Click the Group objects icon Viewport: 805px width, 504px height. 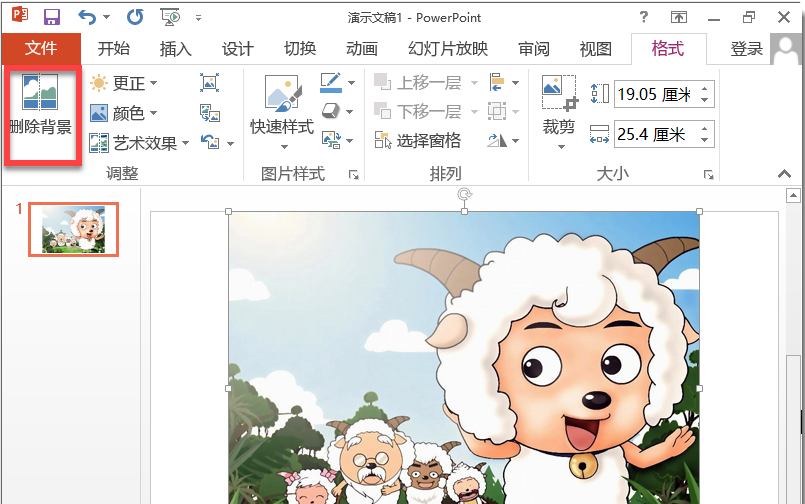[496, 111]
